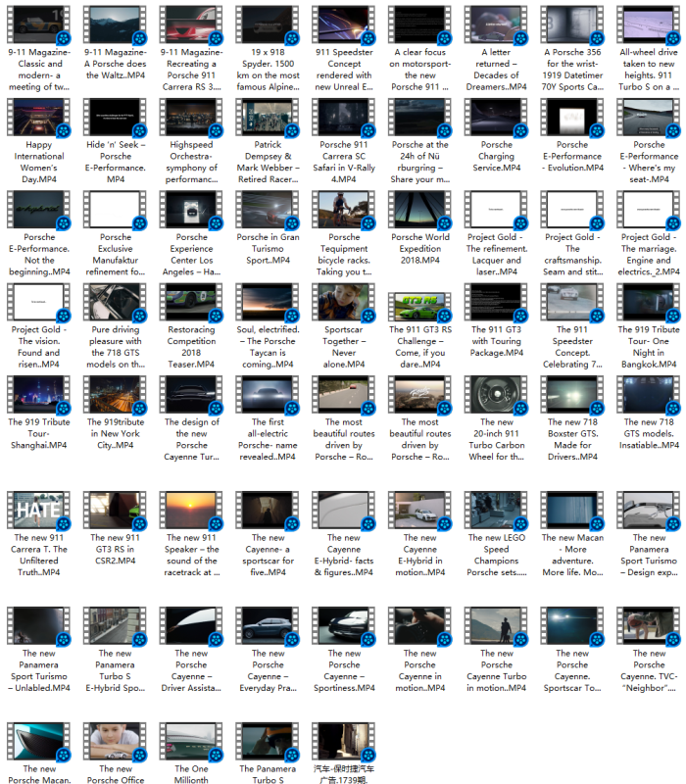Select thumbnail of Project Gold - The vision
Image resolution: width=686 pixels, height=784 pixels.
tap(38, 302)
